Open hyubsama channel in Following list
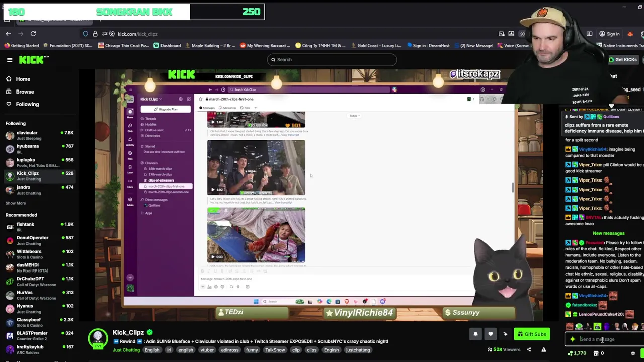Viewport: 644px width, 362px height. point(39,149)
